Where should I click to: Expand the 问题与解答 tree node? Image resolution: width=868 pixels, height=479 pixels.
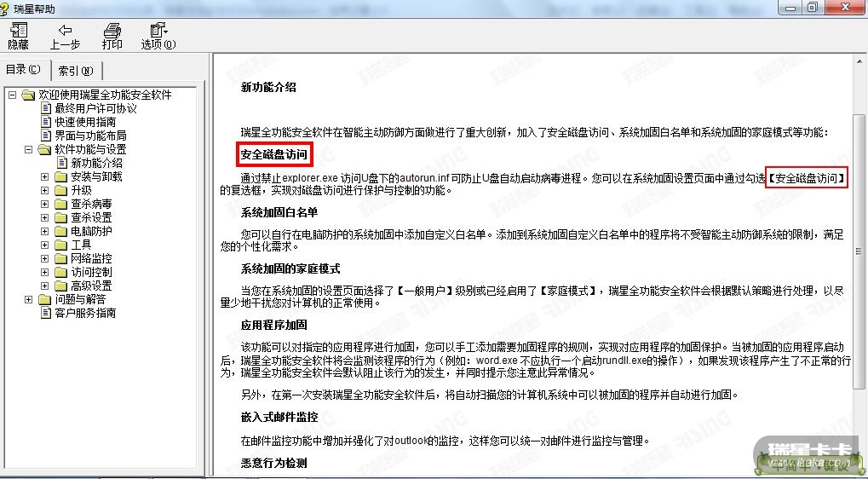(29, 299)
